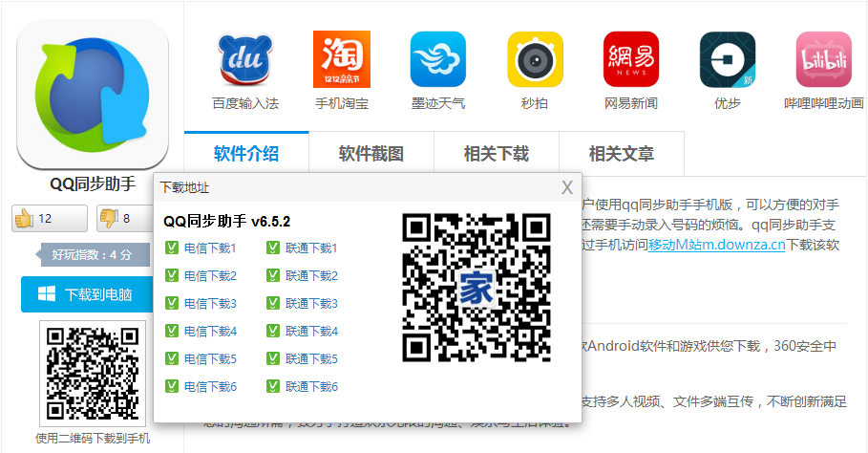Open the 移动M站m.downza.cn link

[717, 245]
